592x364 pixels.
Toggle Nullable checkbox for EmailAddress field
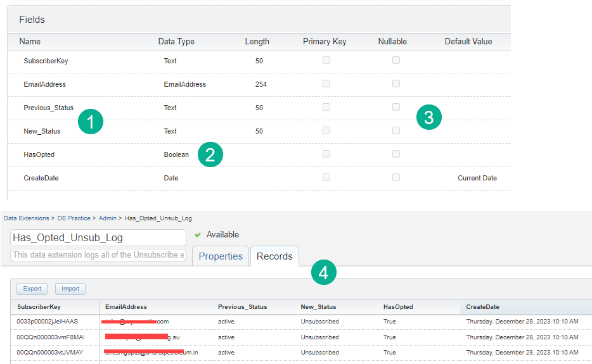tap(396, 84)
